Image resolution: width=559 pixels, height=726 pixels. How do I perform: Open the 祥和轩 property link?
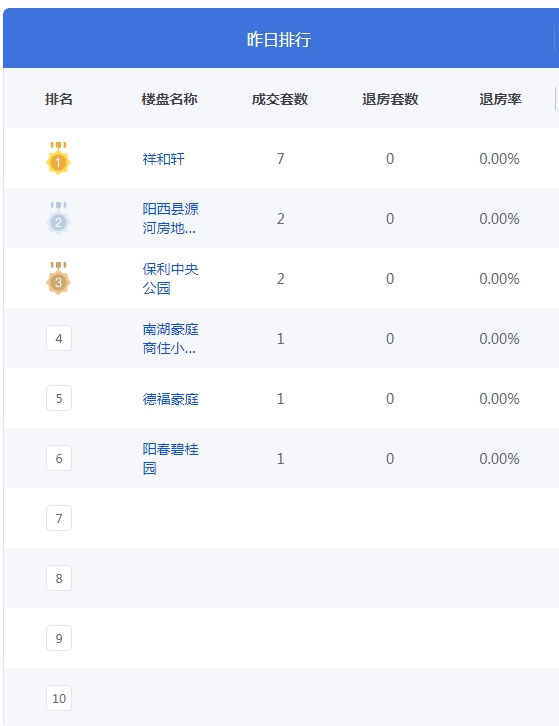point(163,159)
